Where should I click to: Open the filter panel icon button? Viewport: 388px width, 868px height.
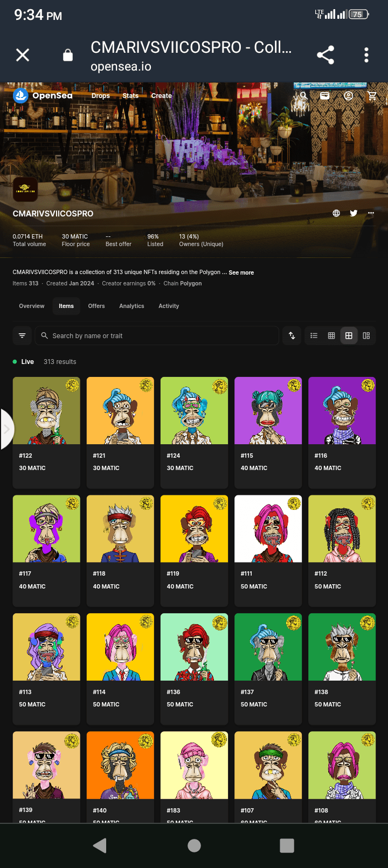pyautogui.click(x=22, y=335)
